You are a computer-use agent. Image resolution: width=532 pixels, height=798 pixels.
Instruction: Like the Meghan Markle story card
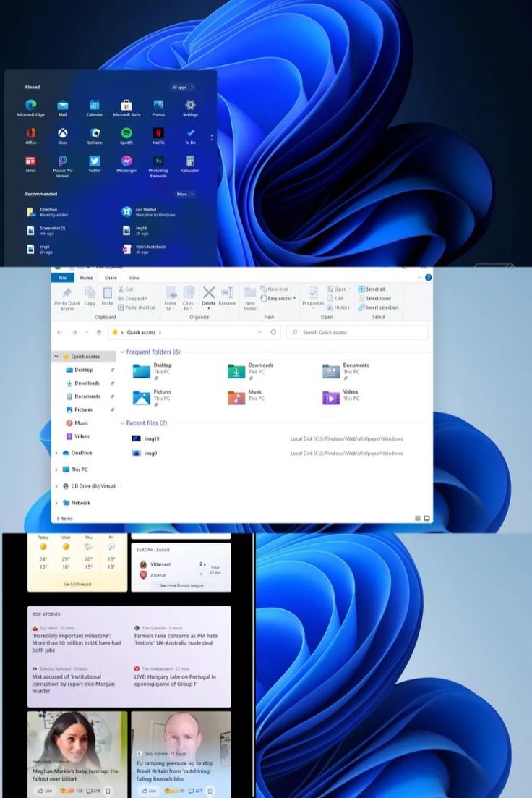tap(46, 791)
